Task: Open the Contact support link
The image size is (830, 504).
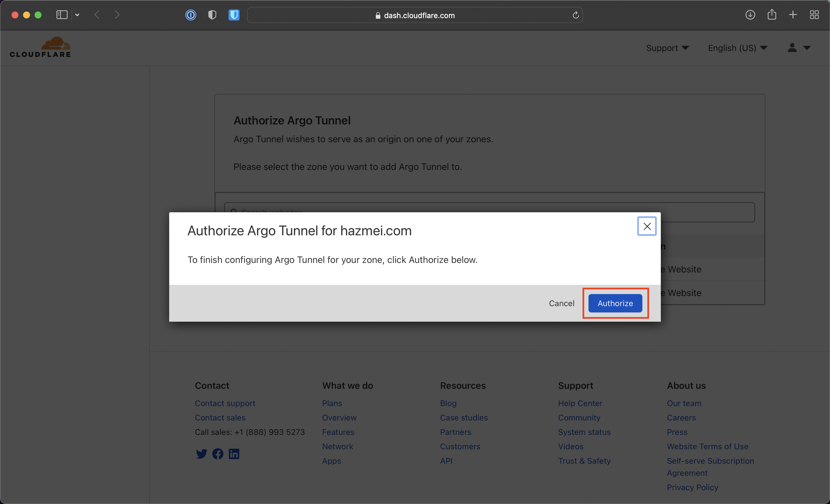Action: [225, 403]
